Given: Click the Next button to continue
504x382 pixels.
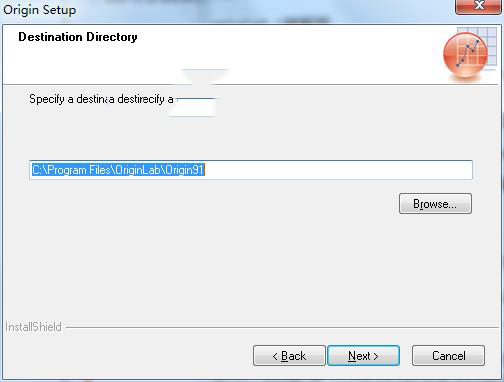Looking at the screenshot, I should (363, 356).
